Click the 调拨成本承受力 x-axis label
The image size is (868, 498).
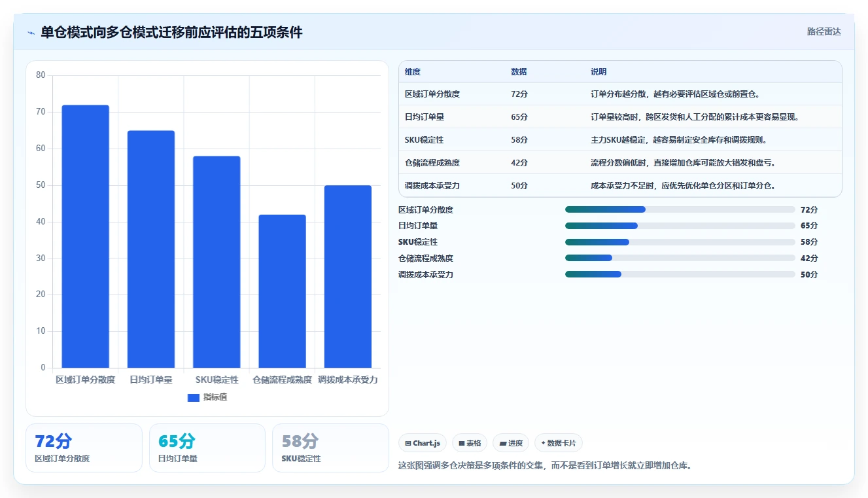[x=348, y=380]
